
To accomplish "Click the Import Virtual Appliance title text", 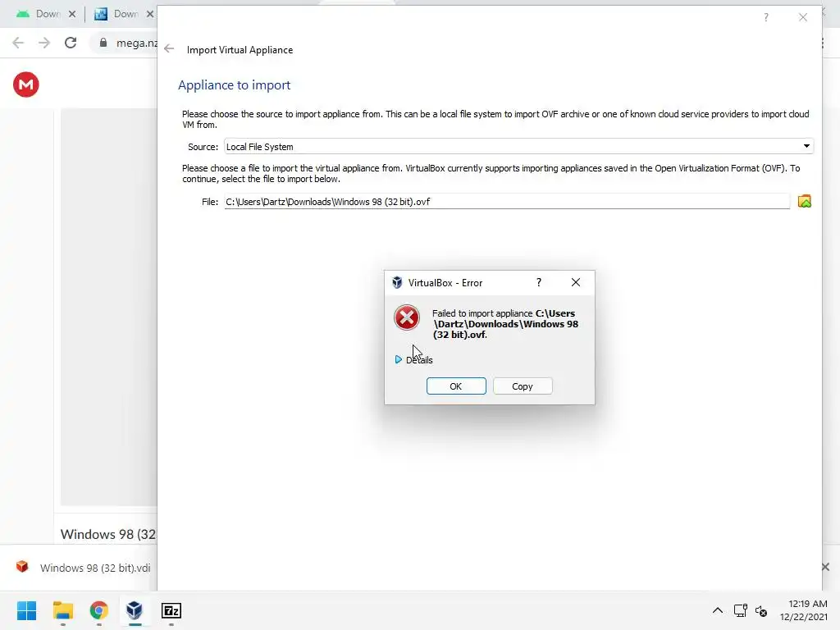I will 240,50.
